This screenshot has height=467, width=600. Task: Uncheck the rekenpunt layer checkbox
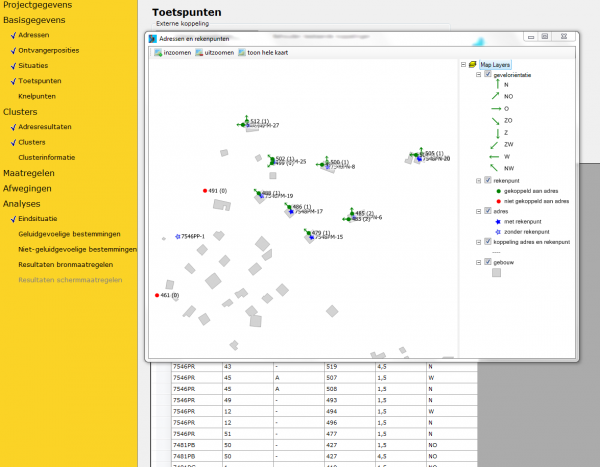pyautogui.click(x=488, y=180)
